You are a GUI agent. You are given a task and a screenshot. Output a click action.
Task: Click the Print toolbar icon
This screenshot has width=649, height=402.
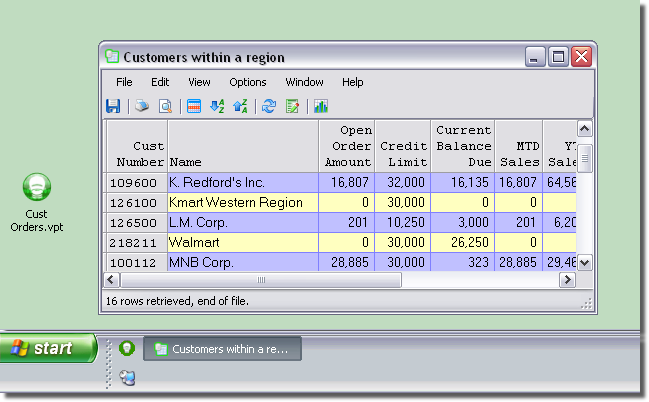tap(142, 106)
